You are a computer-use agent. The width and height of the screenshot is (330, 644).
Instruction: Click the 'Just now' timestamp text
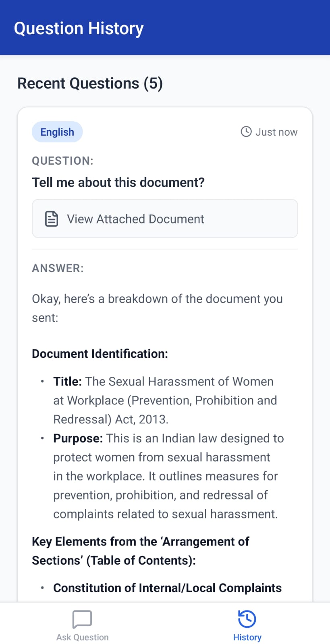[x=276, y=132]
